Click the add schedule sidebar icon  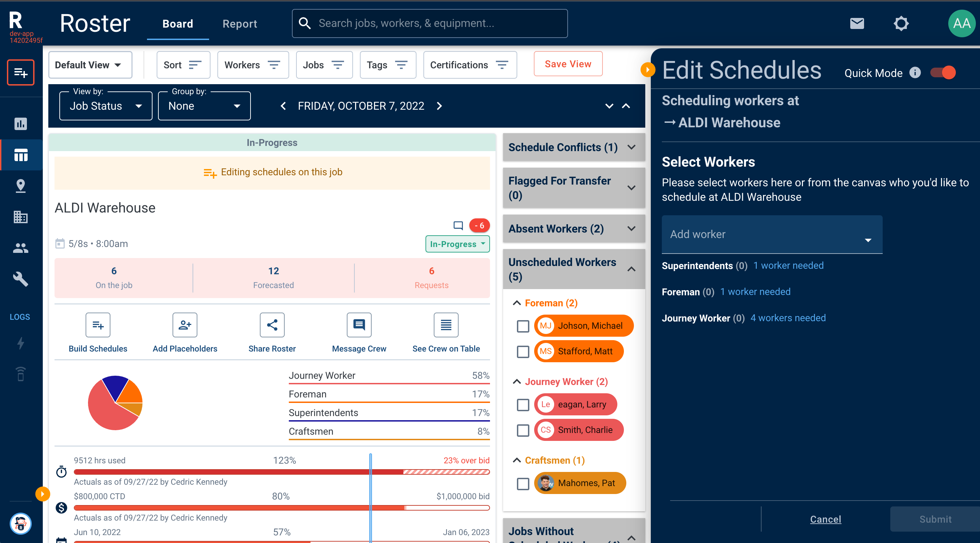(x=21, y=72)
